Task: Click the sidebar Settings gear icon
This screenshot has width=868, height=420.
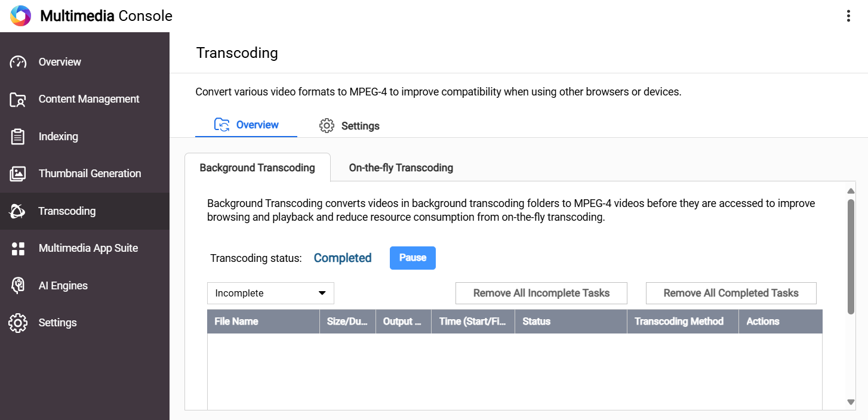Action: (18, 323)
